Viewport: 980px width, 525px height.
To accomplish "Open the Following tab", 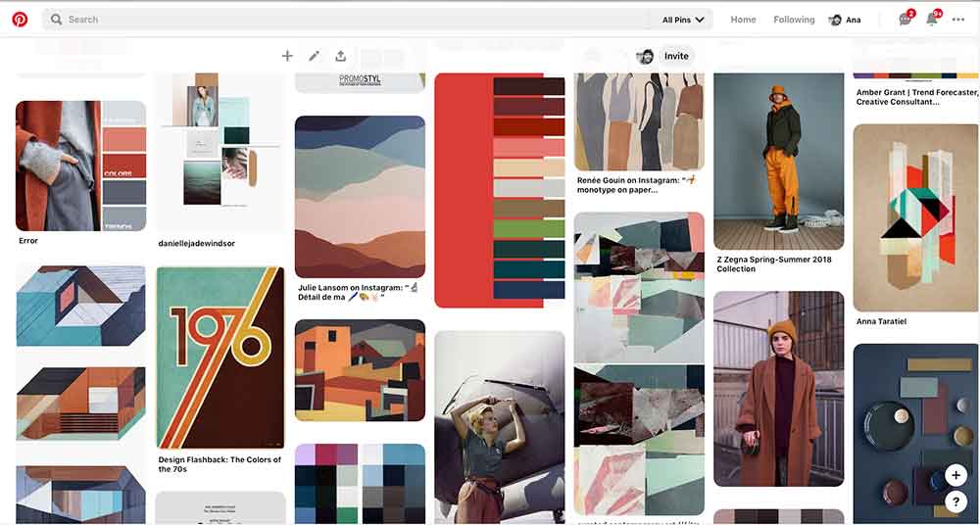I will [794, 20].
